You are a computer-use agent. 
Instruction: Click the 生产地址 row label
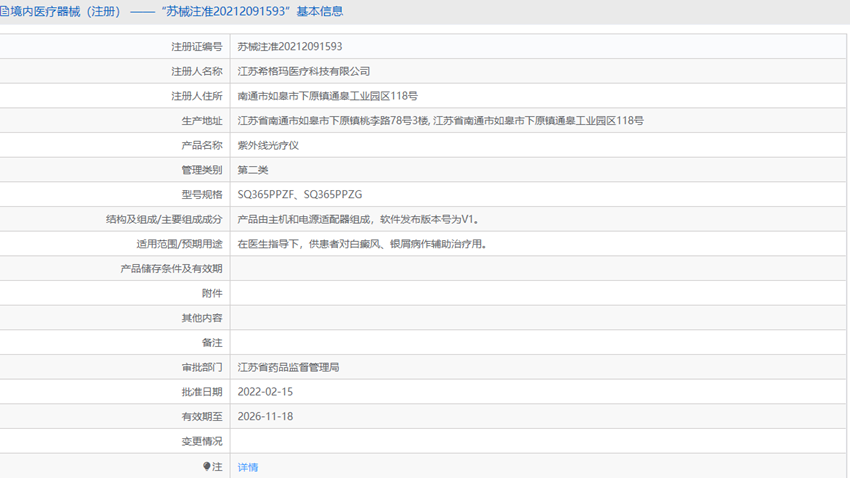tap(202, 120)
